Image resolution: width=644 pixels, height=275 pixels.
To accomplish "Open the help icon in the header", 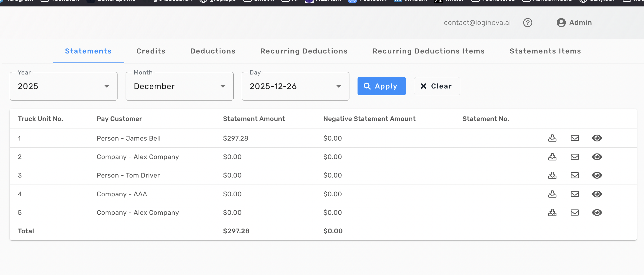I will 528,22.
